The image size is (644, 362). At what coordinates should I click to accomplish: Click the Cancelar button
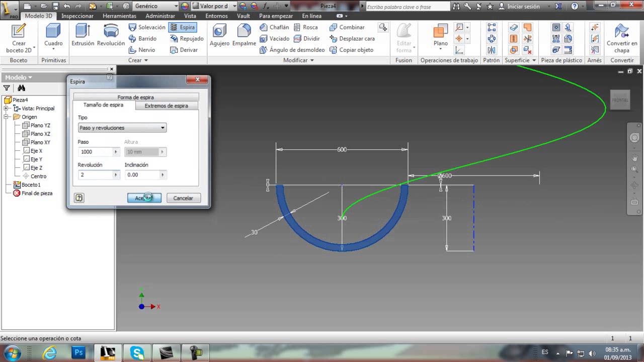[x=183, y=198]
